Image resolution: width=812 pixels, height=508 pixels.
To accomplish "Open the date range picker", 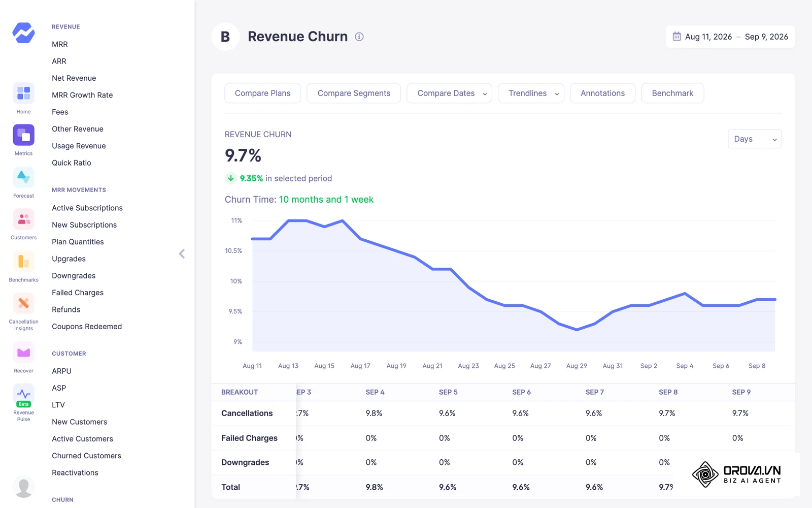I will pos(730,37).
